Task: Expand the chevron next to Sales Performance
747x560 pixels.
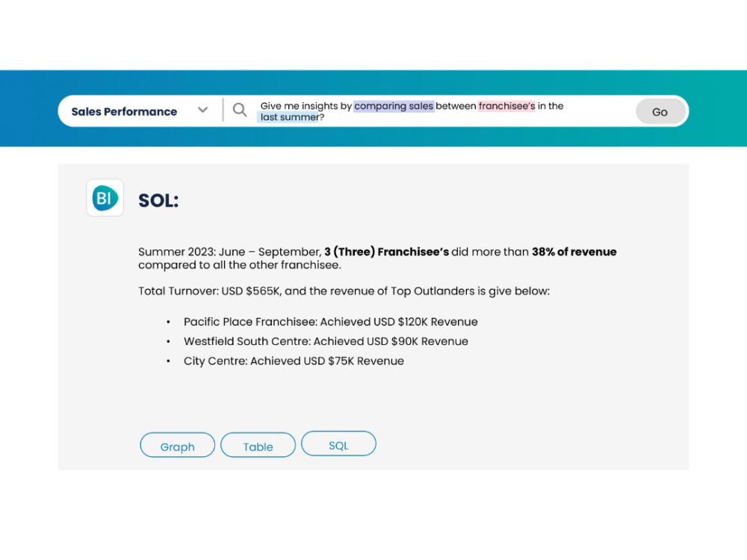Action: coord(202,111)
